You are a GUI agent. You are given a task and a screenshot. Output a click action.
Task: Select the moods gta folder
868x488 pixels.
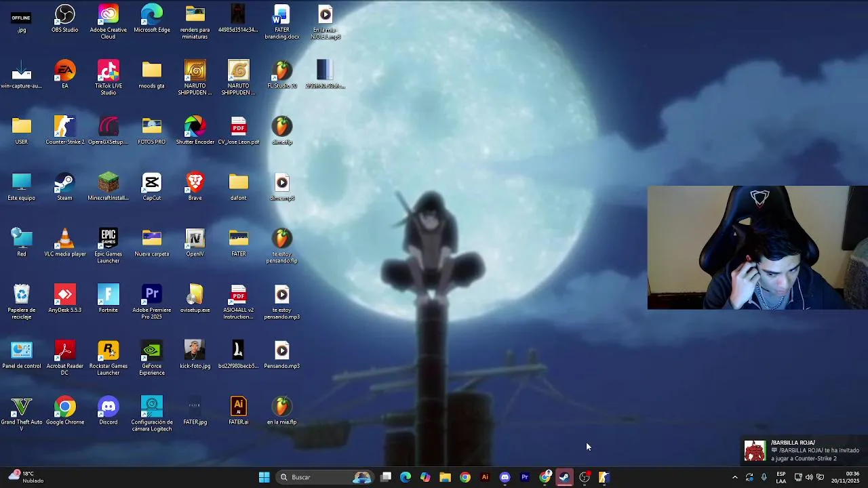point(152,75)
